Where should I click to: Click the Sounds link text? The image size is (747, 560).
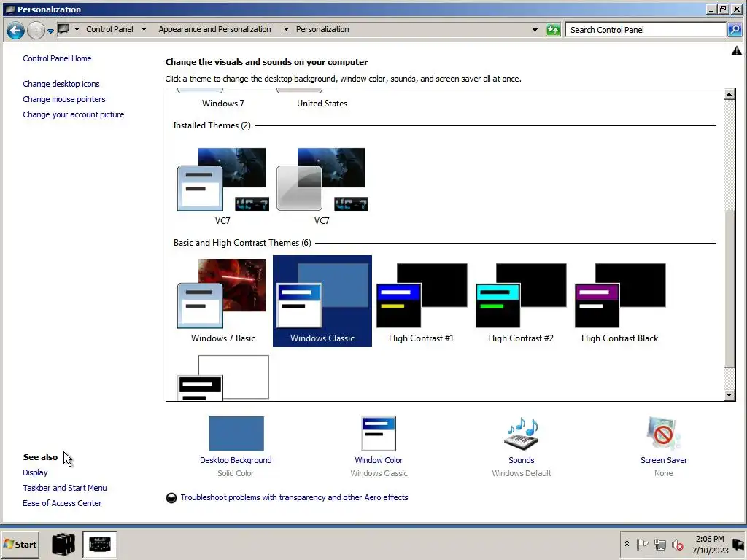[521, 460]
